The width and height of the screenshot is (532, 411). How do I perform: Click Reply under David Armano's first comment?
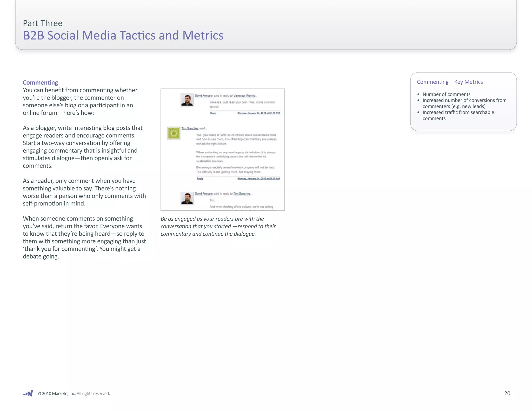pyautogui.click(x=213, y=113)
